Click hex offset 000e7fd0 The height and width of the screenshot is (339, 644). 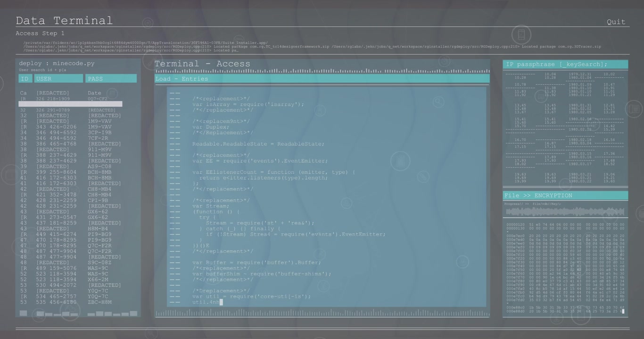click(515, 300)
